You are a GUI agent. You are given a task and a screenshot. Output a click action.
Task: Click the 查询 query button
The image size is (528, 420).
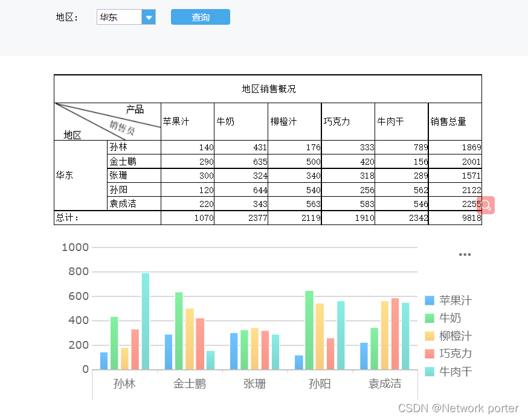pyautogui.click(x=201, y=17)
